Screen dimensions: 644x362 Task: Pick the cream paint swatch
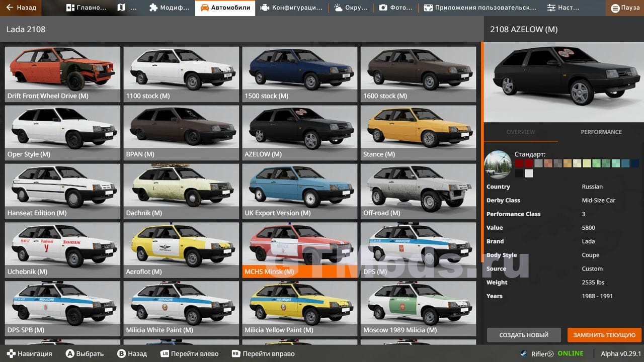(577, 163)
